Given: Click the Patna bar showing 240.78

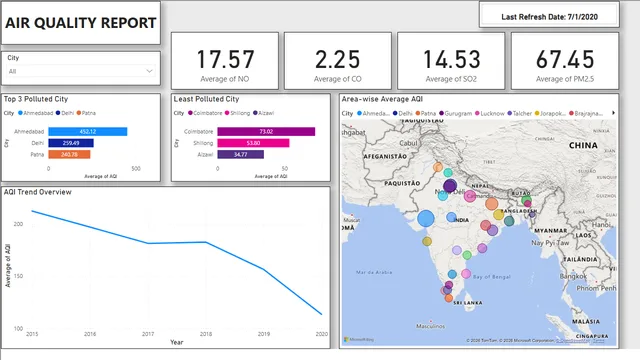Looking at the screenshot, I should tap(69, 154).
